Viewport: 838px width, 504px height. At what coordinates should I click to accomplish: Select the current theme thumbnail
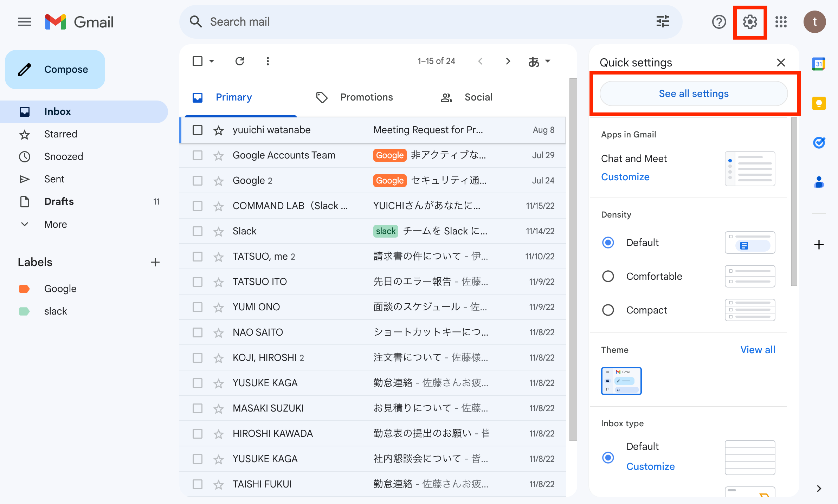pos(621,381)
